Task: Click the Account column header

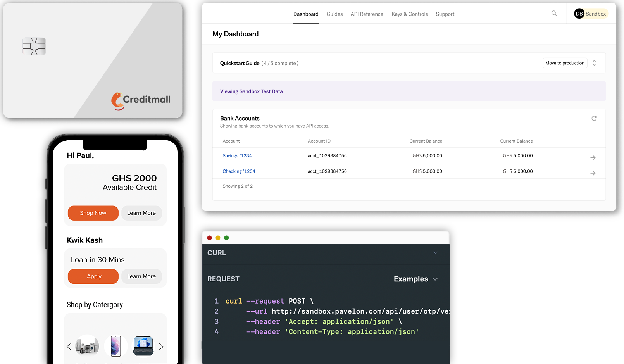Action: 231,141
